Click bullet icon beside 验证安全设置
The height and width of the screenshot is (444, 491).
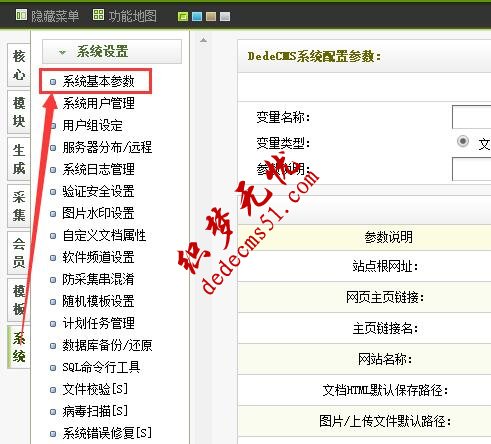coord(53,192)
